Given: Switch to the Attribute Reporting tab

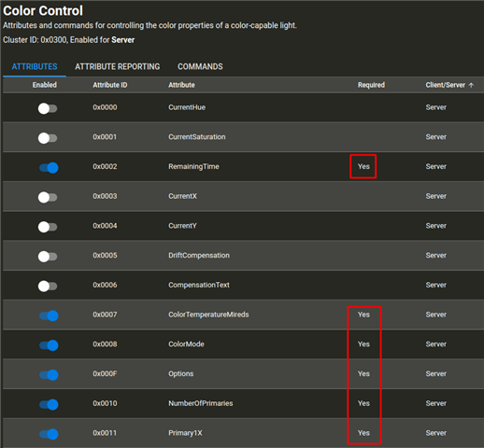Looking at the screenshot, I should point(117,66).
